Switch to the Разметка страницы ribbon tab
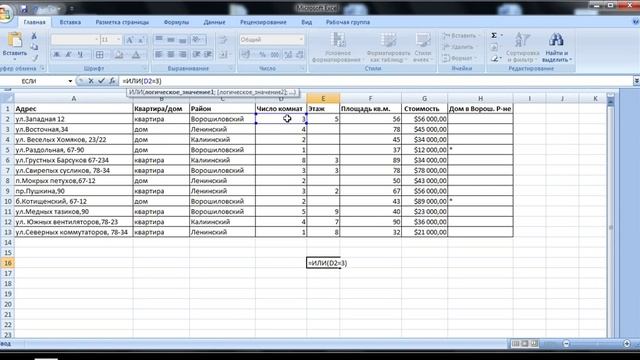Viewport: 640px width, 360px height. [122, 22]
